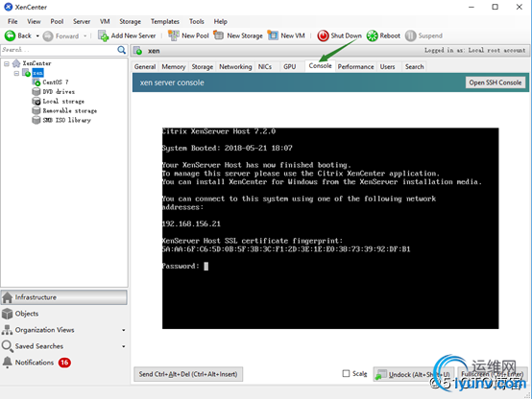Viewport: 532px width, 399px height.
Task: Click inside the xen console terminal
Action: [330, 228]
